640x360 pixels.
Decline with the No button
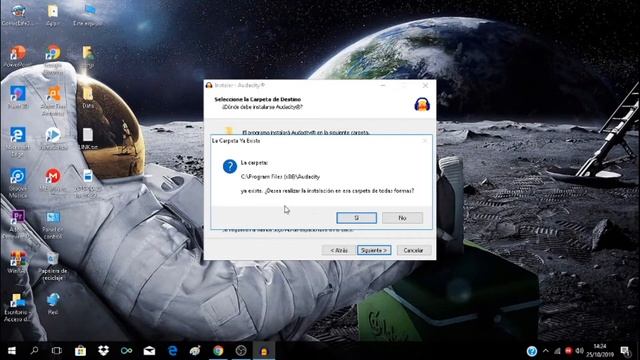[x=402, y=218]
